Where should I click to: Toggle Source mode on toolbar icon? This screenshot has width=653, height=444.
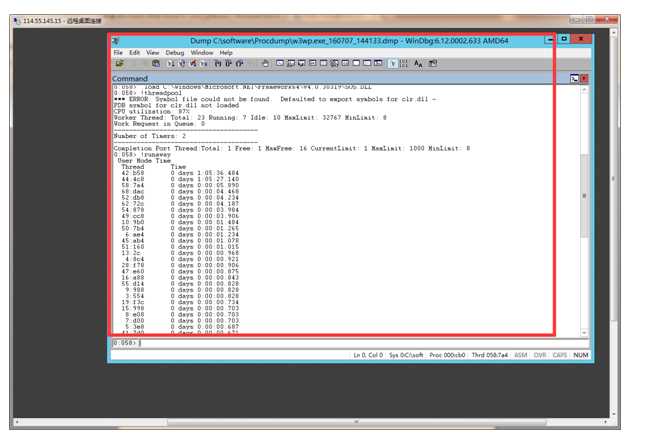393,63
